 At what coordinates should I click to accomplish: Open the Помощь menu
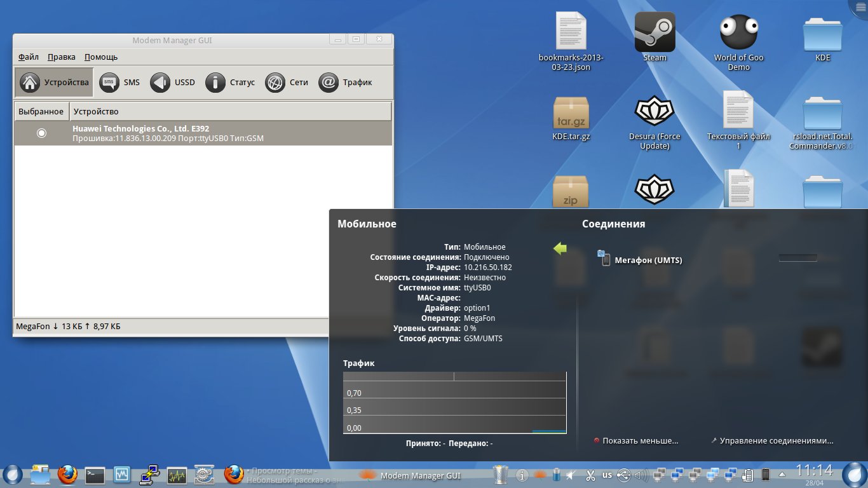(101, 57)
